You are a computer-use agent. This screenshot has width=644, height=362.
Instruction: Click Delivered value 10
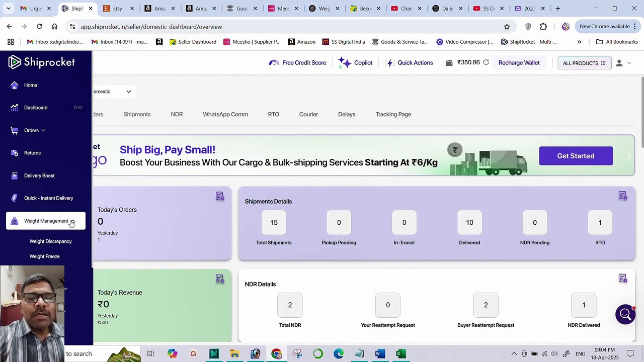[x=469, y=222]
